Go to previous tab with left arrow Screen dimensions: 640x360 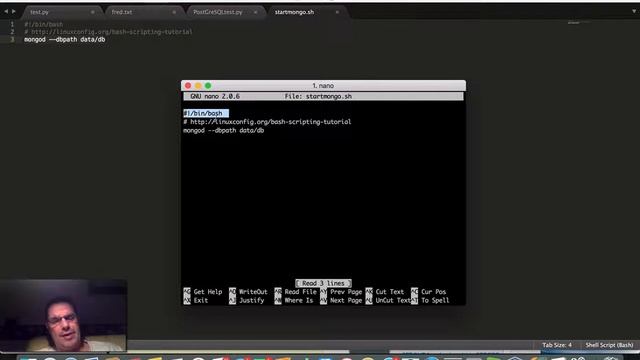(6, 11)
